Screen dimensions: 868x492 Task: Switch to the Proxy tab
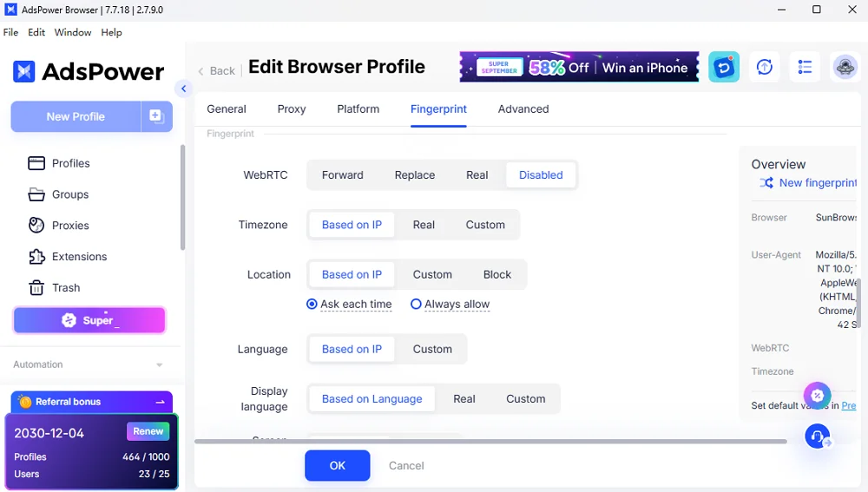(x=292, y=109)
